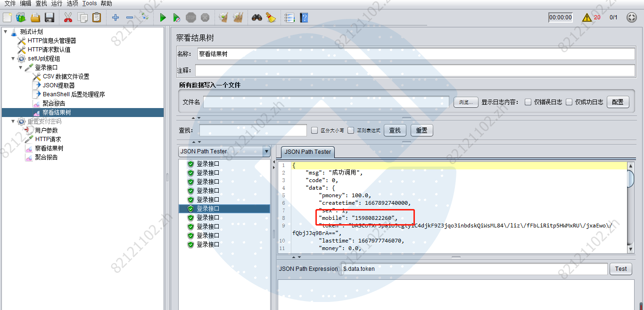Collapse all tree nodes with minus icon
The image size is (644, 310).
[130, 17]
